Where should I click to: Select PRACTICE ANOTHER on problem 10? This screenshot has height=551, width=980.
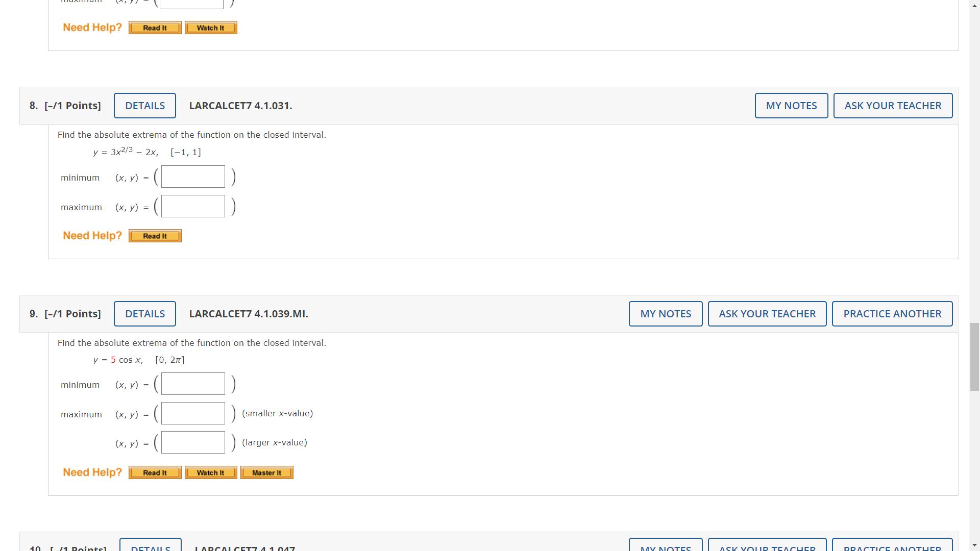pos(892,548)
